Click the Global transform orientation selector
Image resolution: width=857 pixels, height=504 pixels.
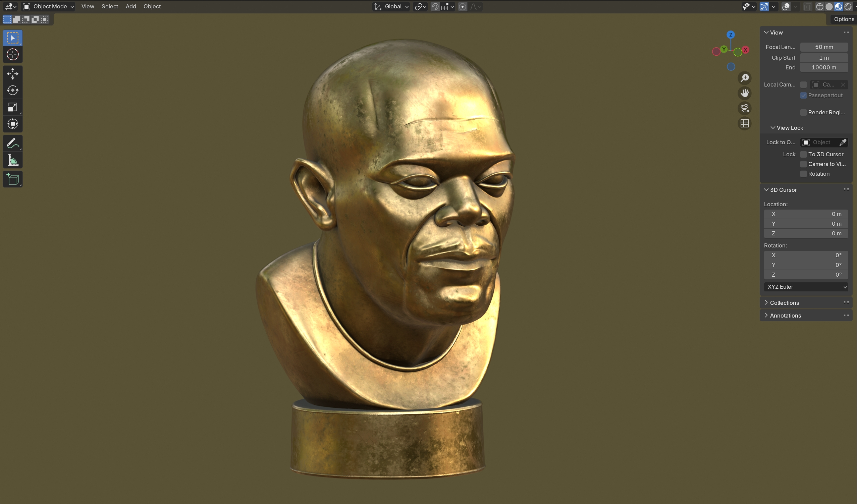pyautogui.click(x=391, y=6)
